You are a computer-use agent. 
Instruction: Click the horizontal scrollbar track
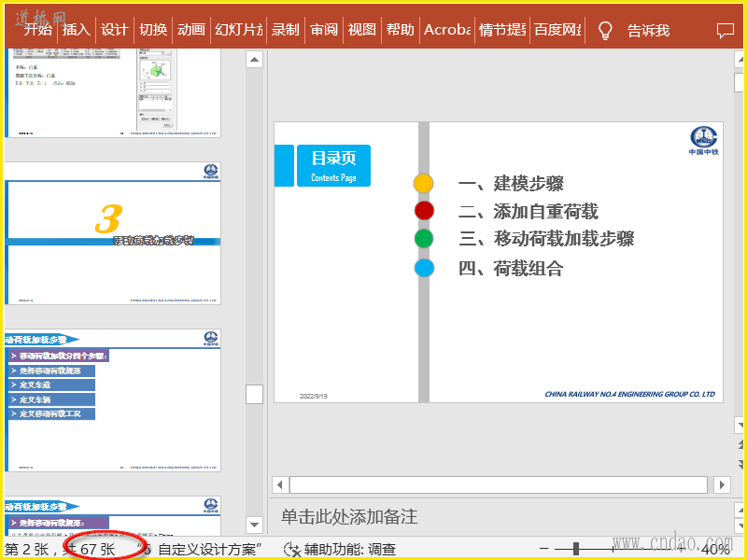499,485
